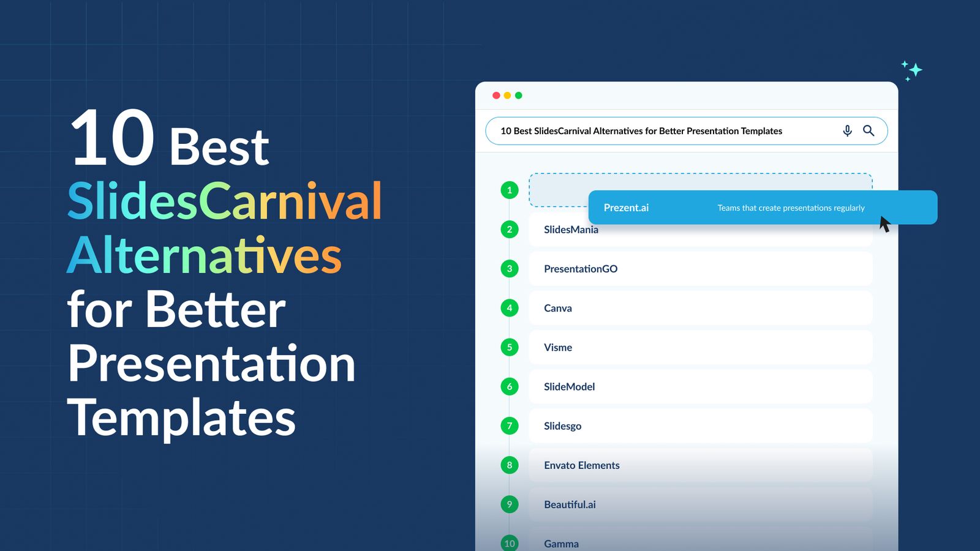This screenshot has width=980, height=551.
Task: Open the Gamma list row
Action: pos(701,540)
